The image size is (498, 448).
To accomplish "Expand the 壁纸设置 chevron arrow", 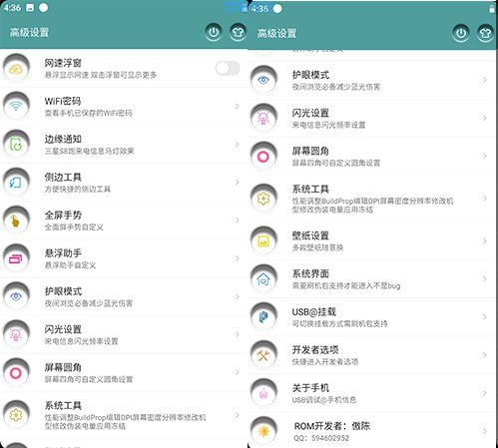I will [485, 240].
